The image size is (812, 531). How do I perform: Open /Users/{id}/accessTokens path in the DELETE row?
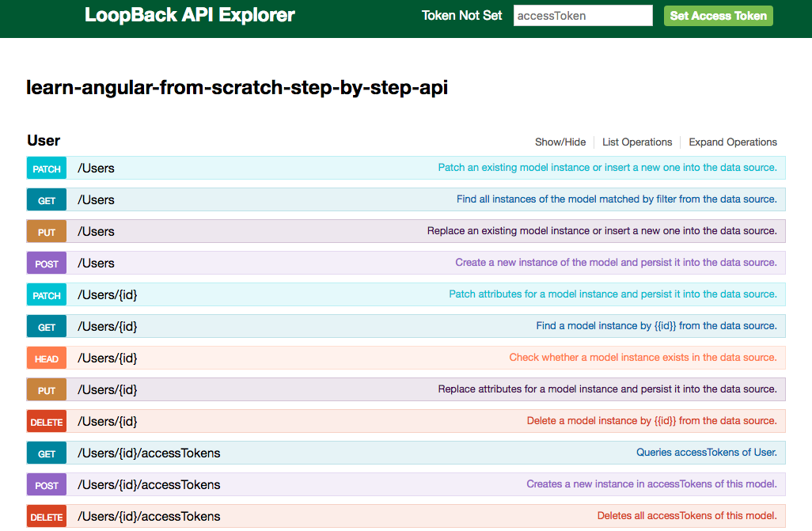149,516
